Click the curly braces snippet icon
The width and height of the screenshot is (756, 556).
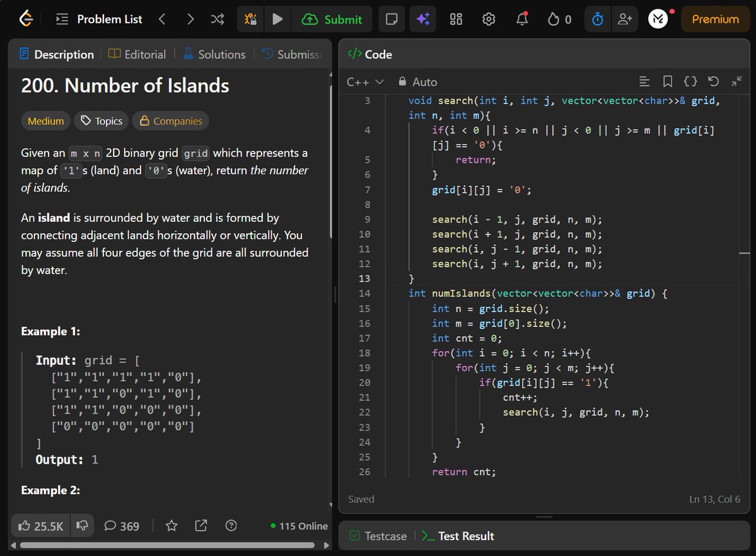[690, 81]
